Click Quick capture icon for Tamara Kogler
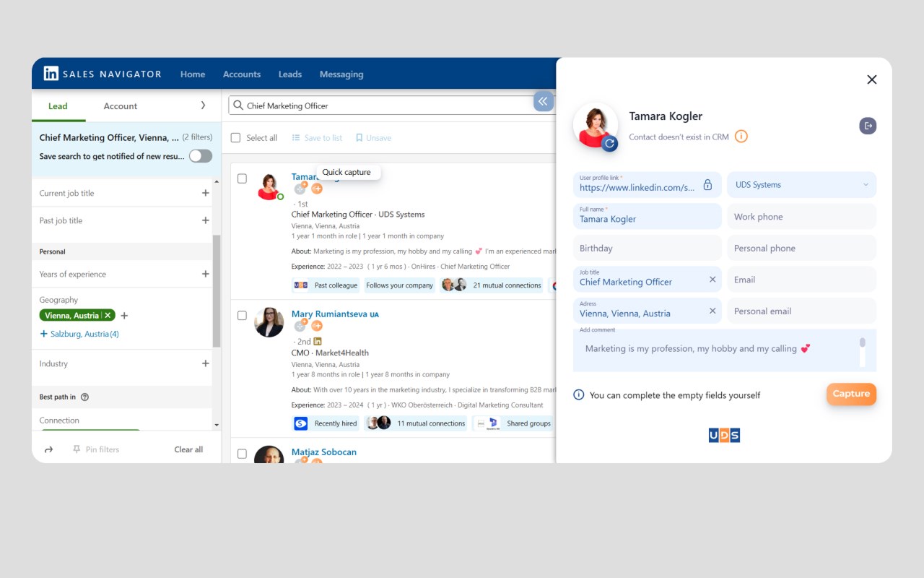 [x=317, y=189]
